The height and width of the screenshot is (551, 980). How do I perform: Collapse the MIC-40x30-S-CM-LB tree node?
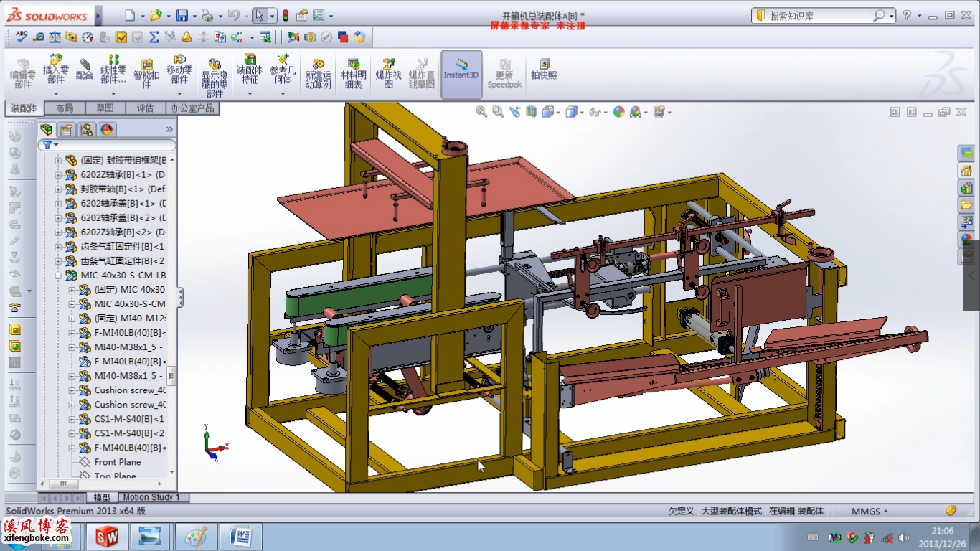tap(59, 275)
